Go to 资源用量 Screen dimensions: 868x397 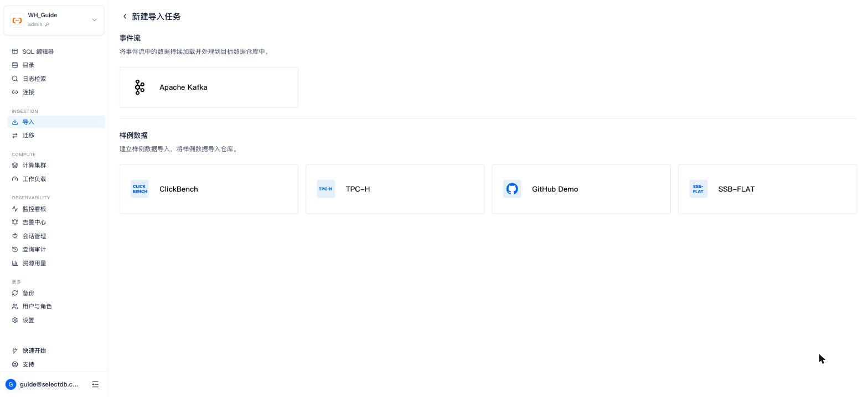coord(56,263)
